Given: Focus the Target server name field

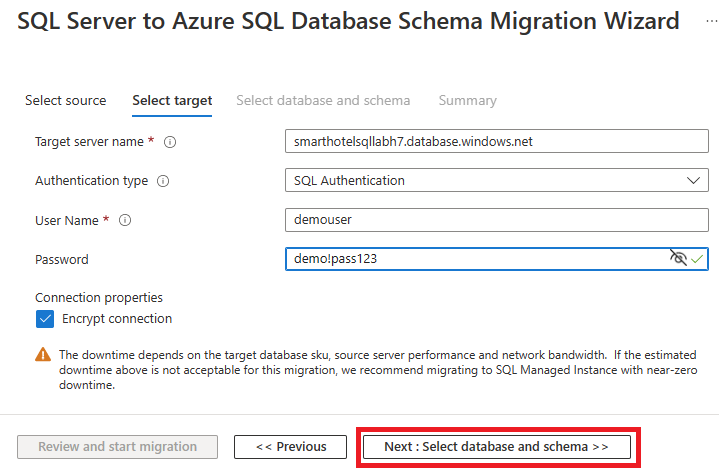Looking at the screenshot, I should (x=497, y=141).
